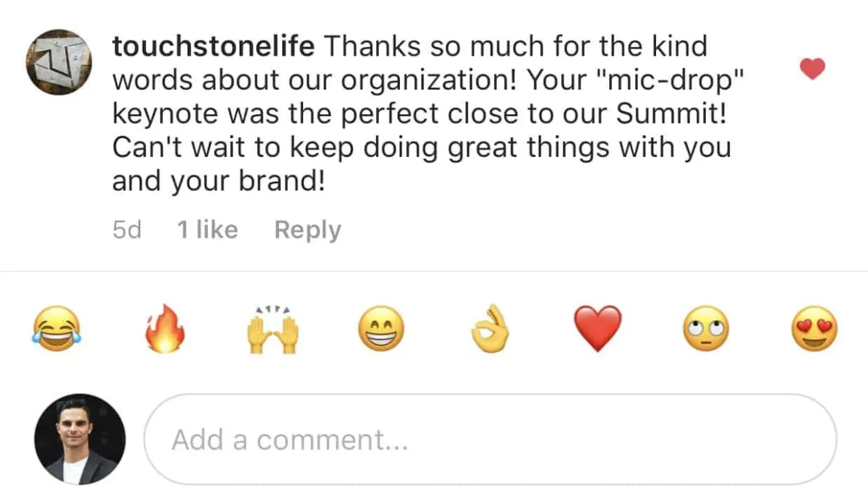This screenshot has height=503, width=868.
Task: Add the fire emoji reaction
Action: [x=165, y=330]
